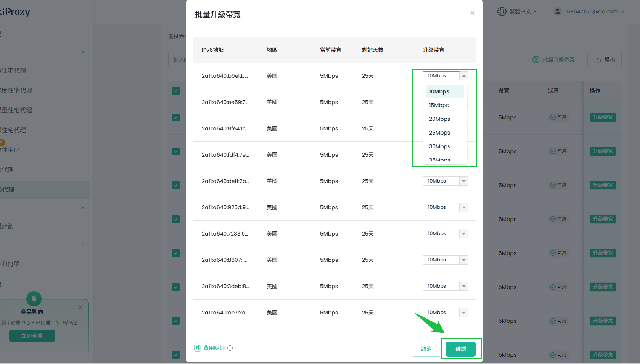The height and width of the screenshot is (364, 640).
Task: Click the 批量升級帶寬 button icon
Action: tap(536, 59)
